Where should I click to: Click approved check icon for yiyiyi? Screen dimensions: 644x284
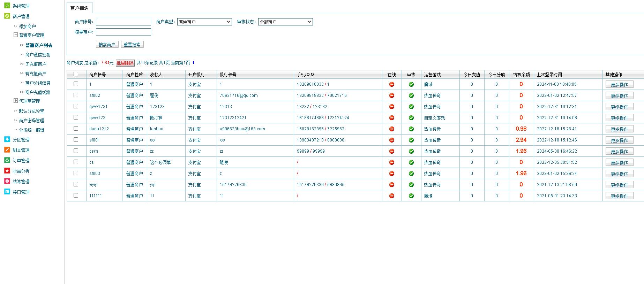(x=411, y=185)
